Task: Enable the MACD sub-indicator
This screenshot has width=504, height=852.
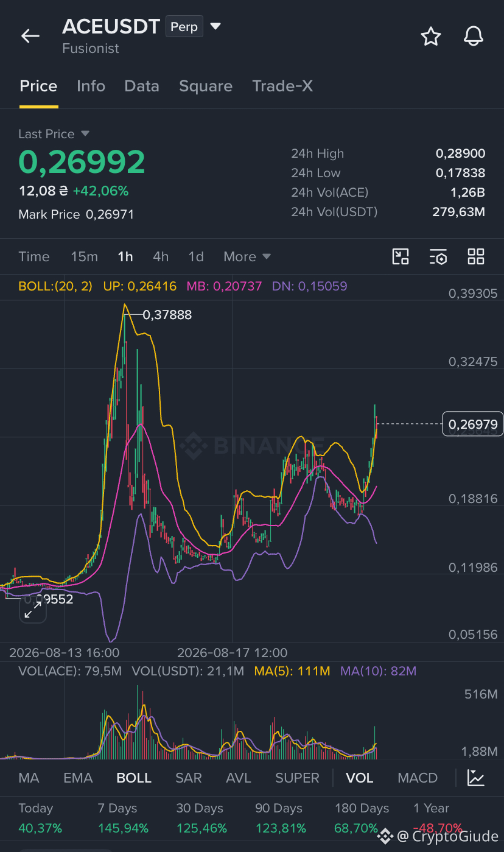Action: point(418,778)
